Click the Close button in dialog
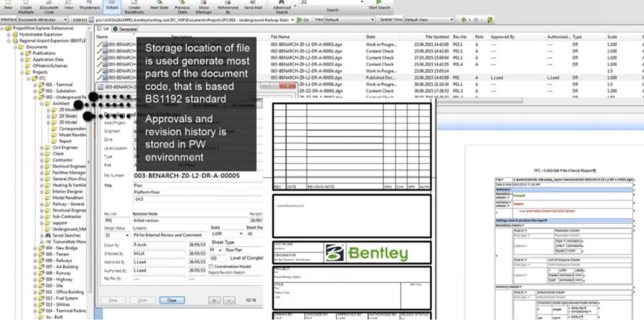This screenshot has width=644, height=323. (x=172, y=300)
